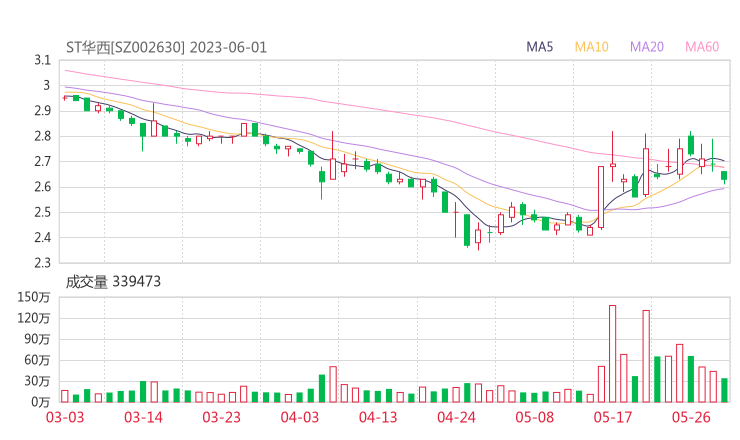Click the ST华西[SZ002630] 2023-06-01 chart title
Viewport: 740px width, 440px height.
click(166, 47)
